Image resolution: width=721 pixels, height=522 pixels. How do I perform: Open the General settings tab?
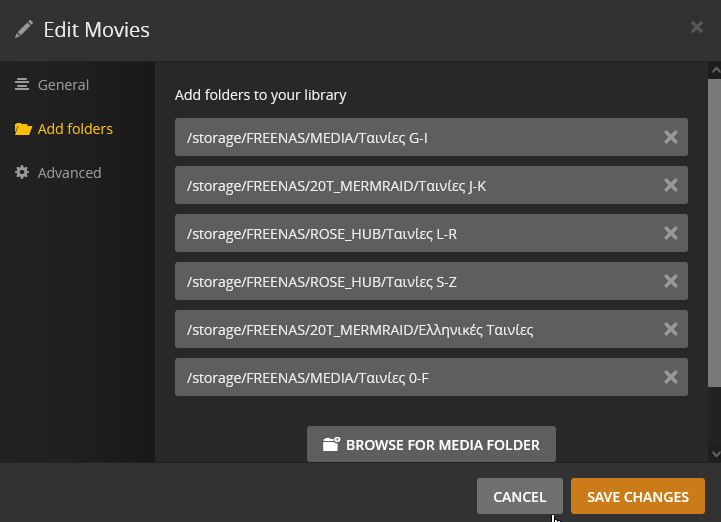[x=62, y=85]
